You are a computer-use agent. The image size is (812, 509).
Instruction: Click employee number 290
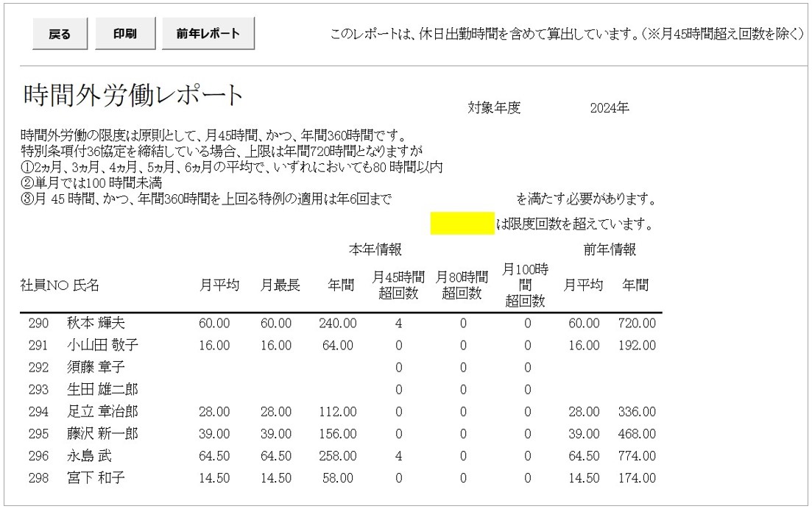point(38,324)
